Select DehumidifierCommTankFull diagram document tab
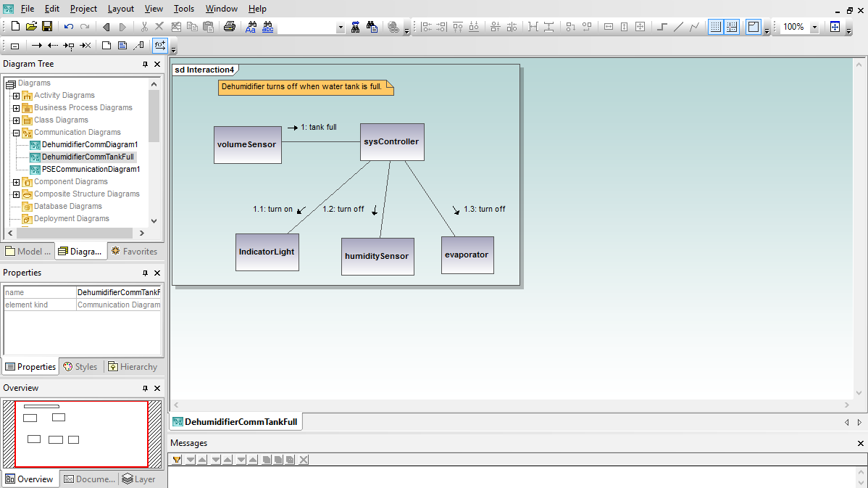Image resolution: width=868 pixels, height=488 pixels. [235, 422]
